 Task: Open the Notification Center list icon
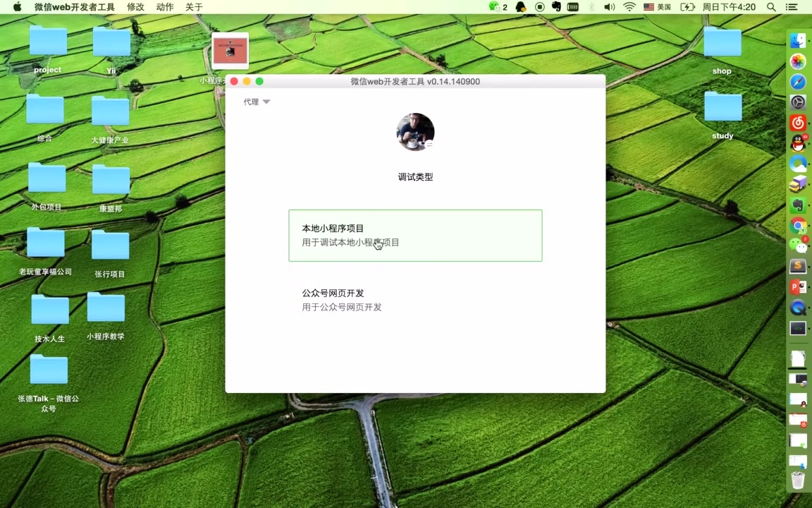(x=792, y=7)
